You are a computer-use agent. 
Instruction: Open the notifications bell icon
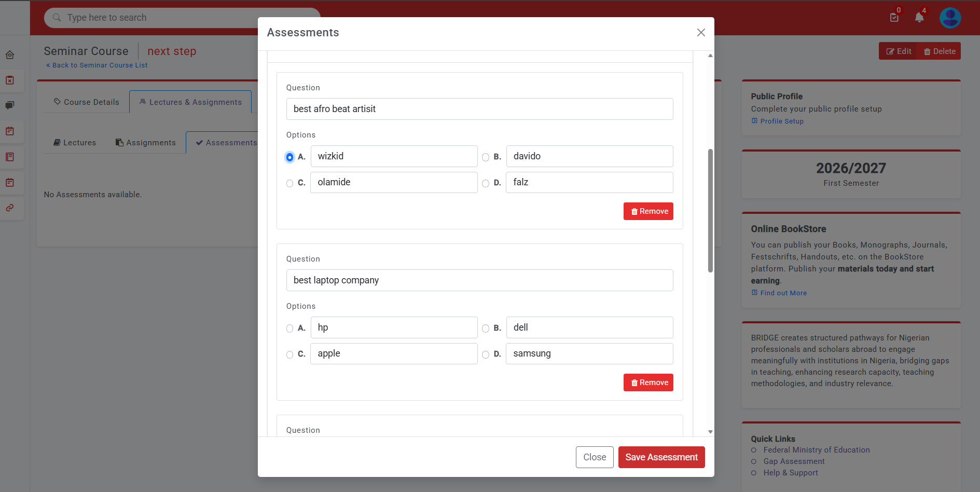pos(919,18)
